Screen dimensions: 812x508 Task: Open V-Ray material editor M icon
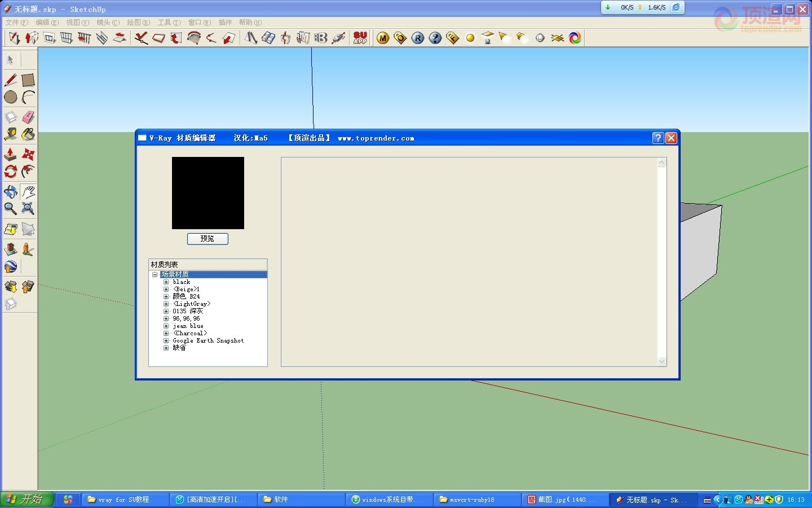tap(383, 38)
